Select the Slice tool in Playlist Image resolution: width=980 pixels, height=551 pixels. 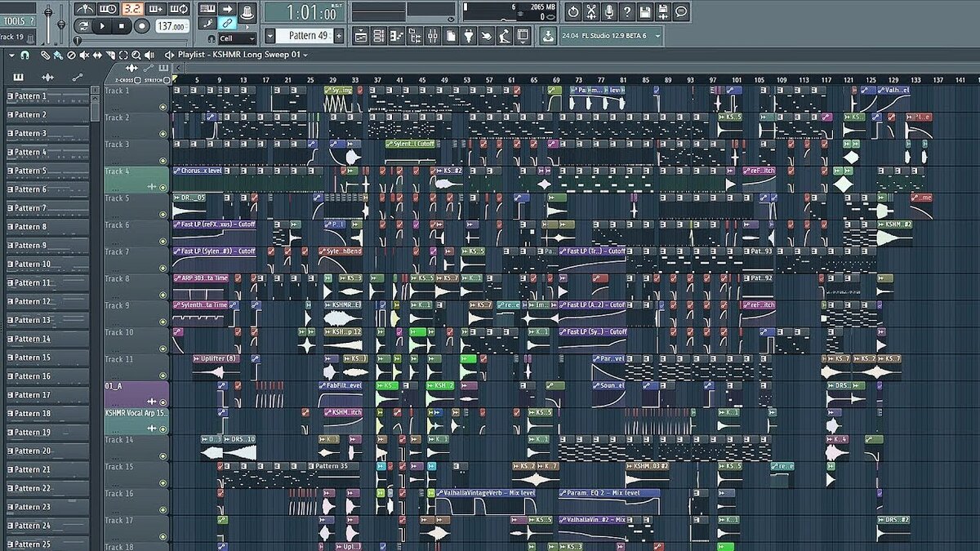[x=110, y=55]
